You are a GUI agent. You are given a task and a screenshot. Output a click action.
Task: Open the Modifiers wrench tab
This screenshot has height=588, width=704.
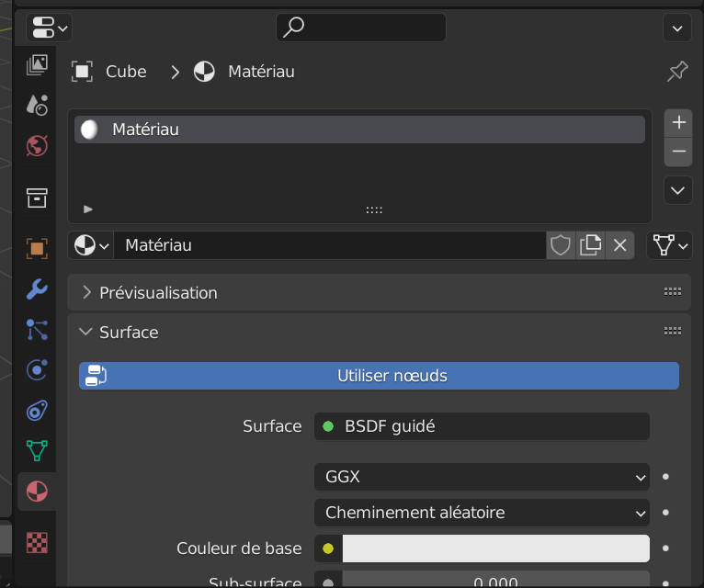coord(37,289)
